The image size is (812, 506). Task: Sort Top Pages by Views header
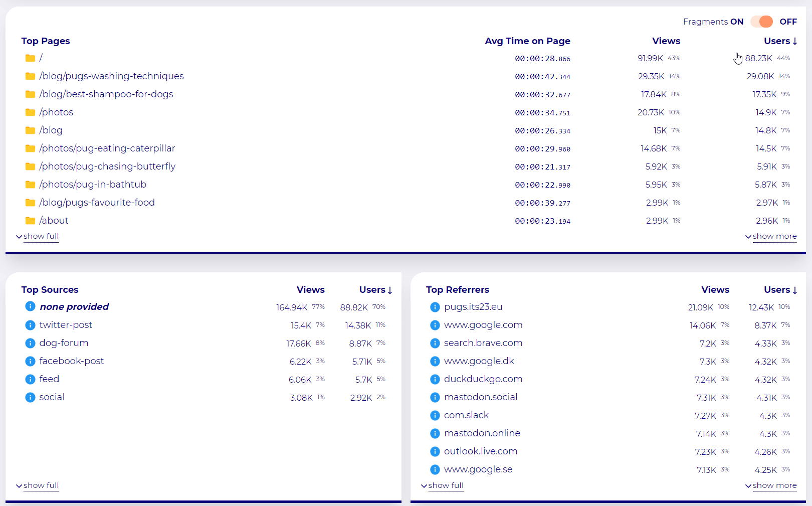click(x=666, y=41)
